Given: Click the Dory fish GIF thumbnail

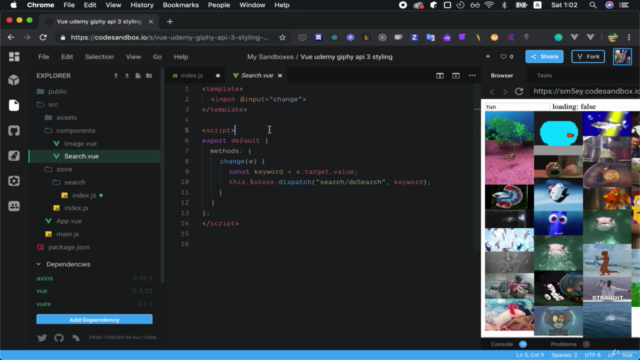Looking at the screenshot, I should pos(558,223).
